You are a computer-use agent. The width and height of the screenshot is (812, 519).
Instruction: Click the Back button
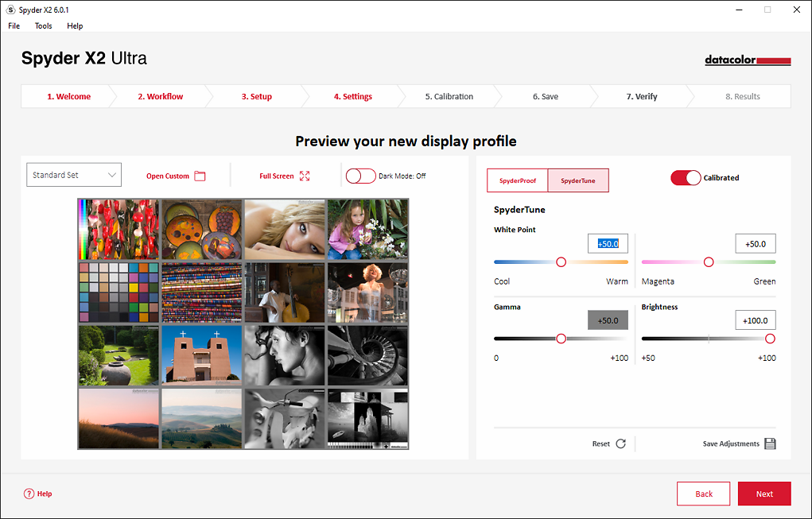(704, 494)
